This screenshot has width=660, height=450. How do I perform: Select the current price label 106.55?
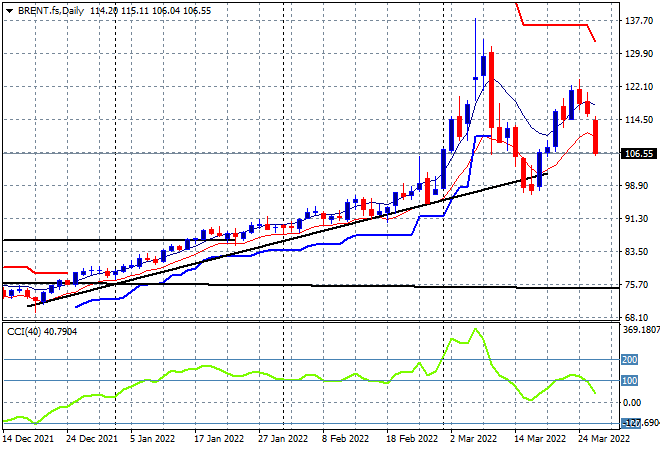click(639, 154)
